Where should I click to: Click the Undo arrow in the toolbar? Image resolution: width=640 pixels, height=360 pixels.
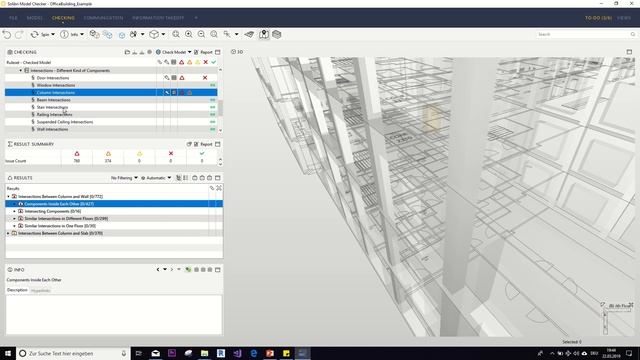click(7, 35)
